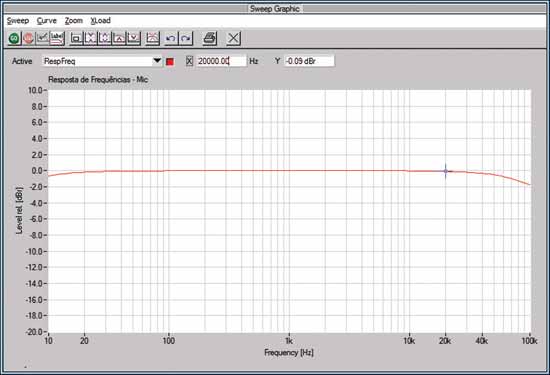
Task: Click the autoscale crossed-lines icon
Action: click(x=152, y=38)
